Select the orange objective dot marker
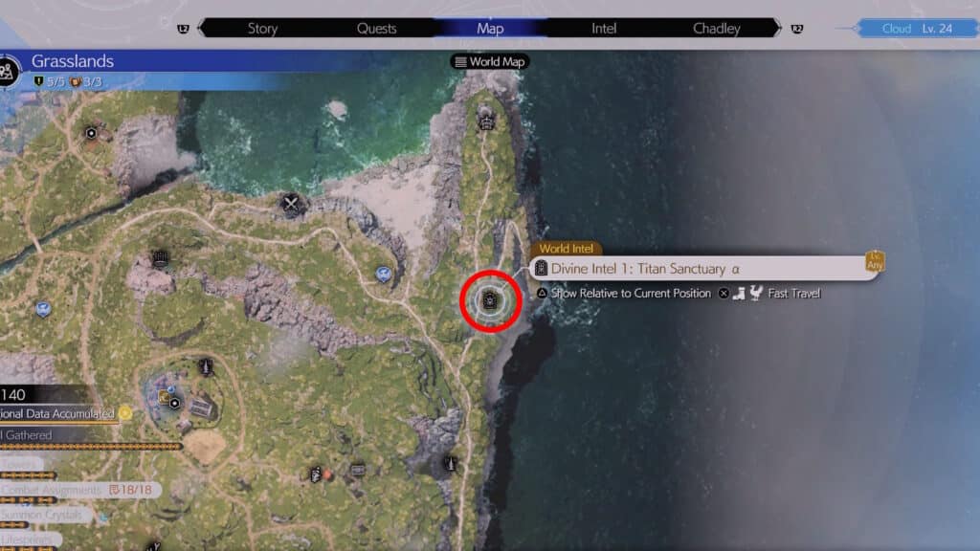Viewport: 980px width, 551px height. [327, 476]
